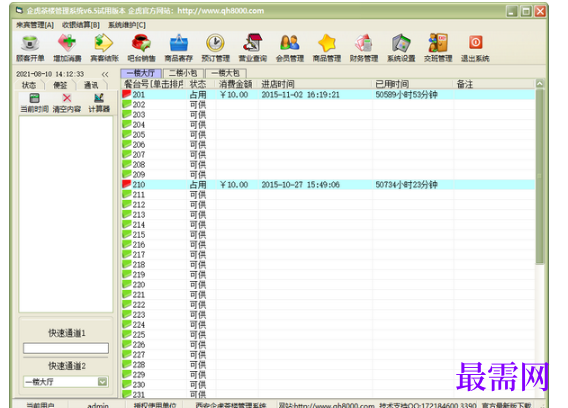Click the 当前时间 button

(34, 103)
